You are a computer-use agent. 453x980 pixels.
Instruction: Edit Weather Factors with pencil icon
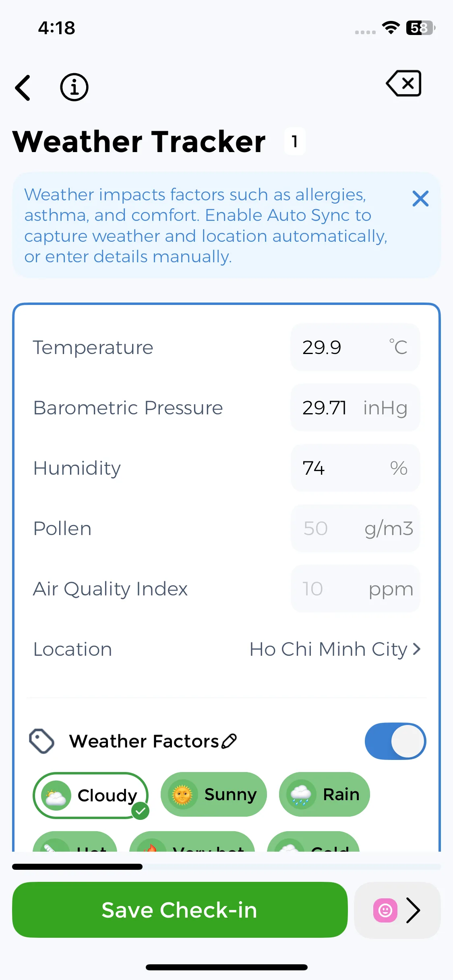click(230, 741)
